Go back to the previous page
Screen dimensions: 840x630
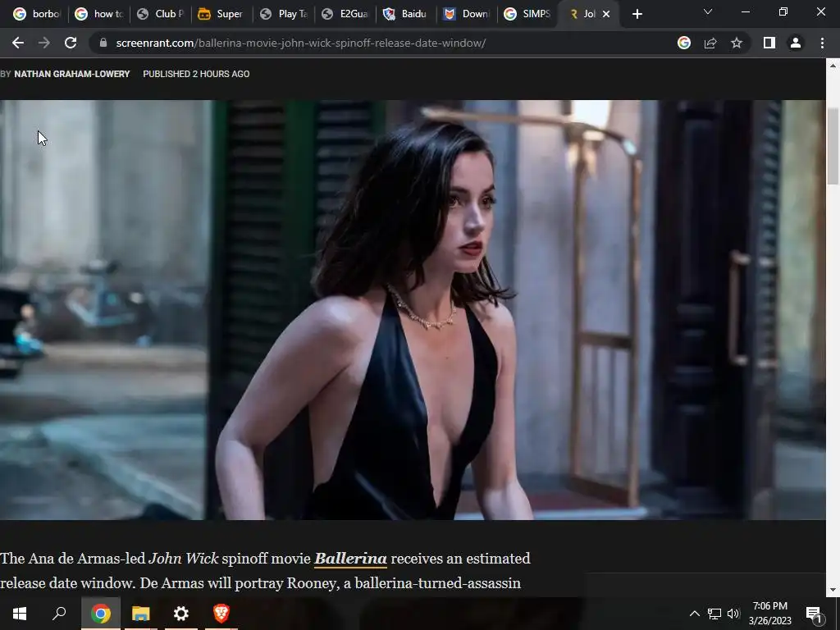coord(18,43)
